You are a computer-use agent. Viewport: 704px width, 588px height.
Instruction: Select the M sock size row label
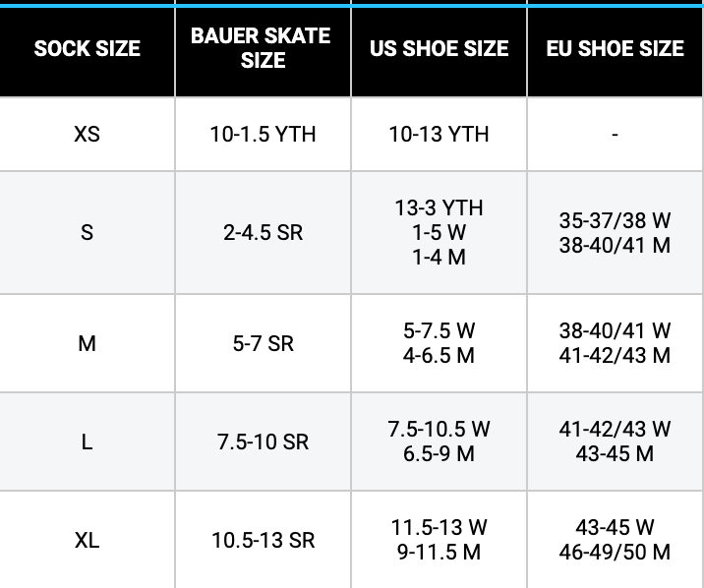(x=88, y=343)
